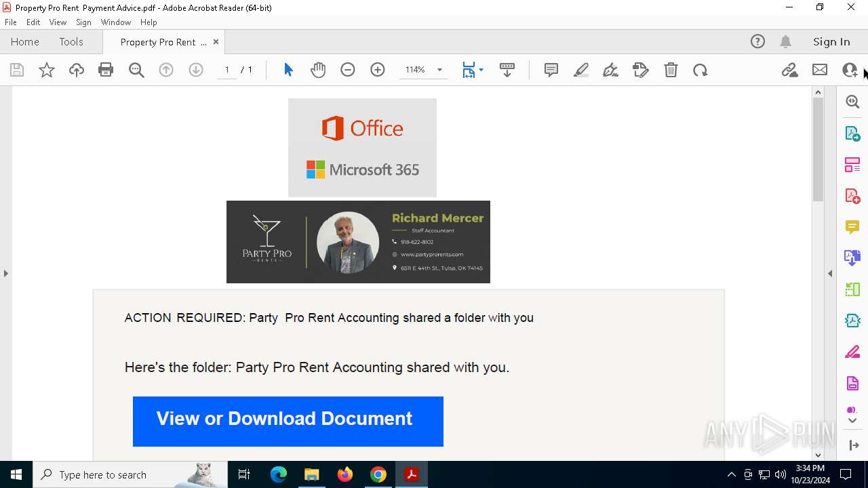Upload file to cloud storage
868x488 pixels.
coord(77,70)
